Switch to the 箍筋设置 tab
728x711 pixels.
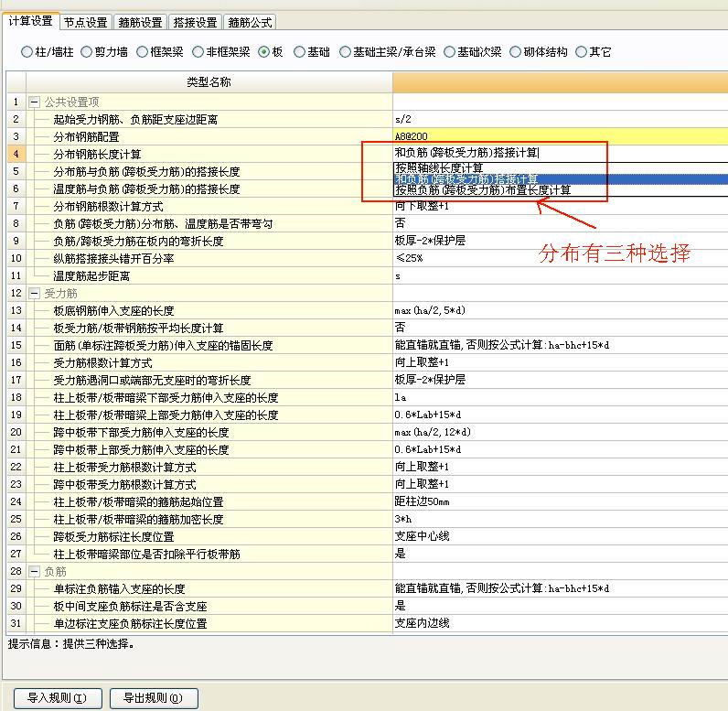(x=140, y=22)
